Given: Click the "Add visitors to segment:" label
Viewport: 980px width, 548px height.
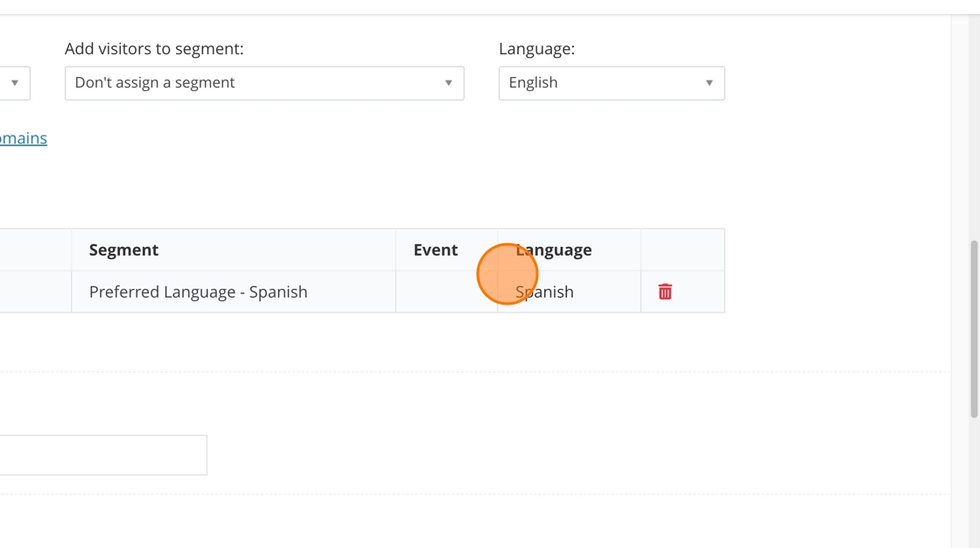Looking at the screenshot, I should pos(154,49).
